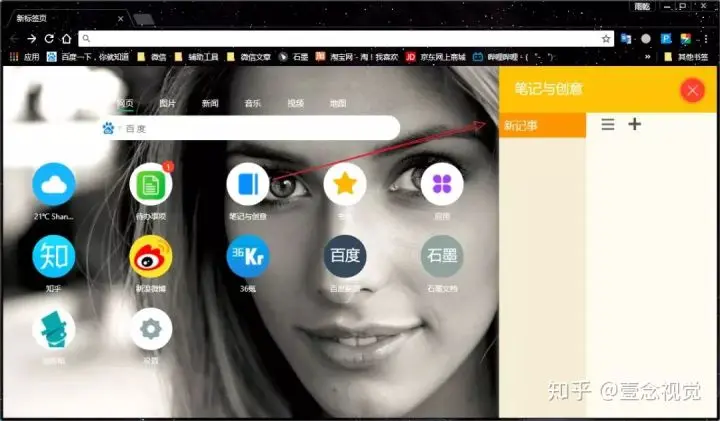Select the 新标签页 tab
The image size is (720, 421).
(x=67, y=18)
